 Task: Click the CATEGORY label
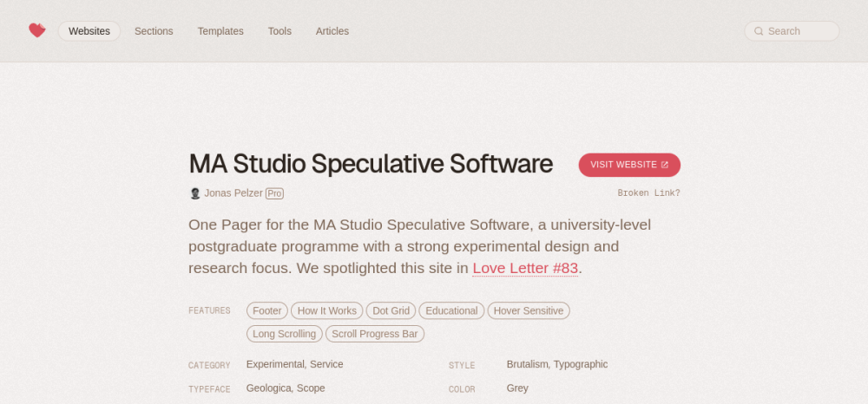tap(209, 365)
